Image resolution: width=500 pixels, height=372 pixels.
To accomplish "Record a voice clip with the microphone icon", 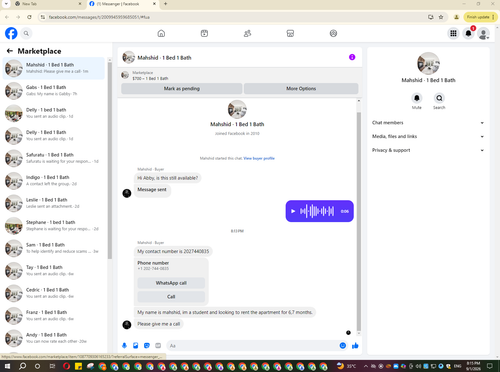I will 124,346.
